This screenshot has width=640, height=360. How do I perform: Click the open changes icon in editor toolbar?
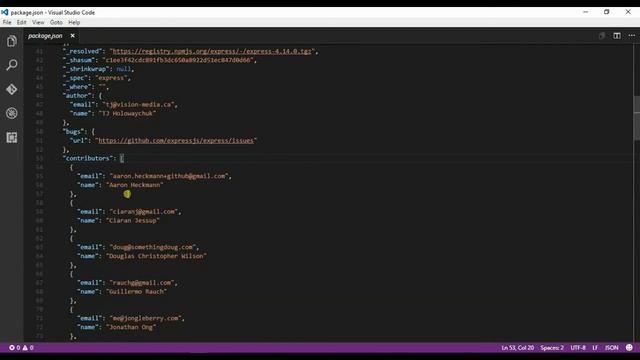point(602,36)
